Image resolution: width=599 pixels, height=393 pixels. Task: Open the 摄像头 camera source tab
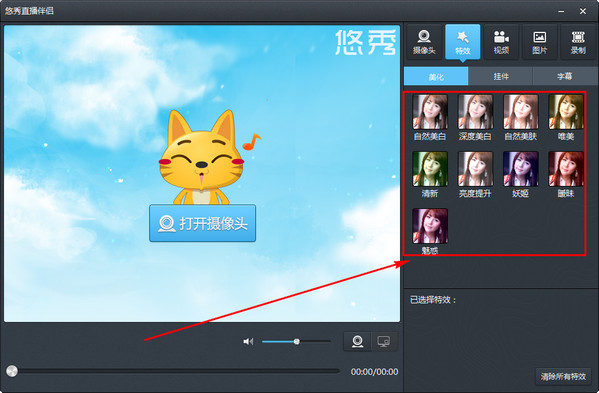424,42
